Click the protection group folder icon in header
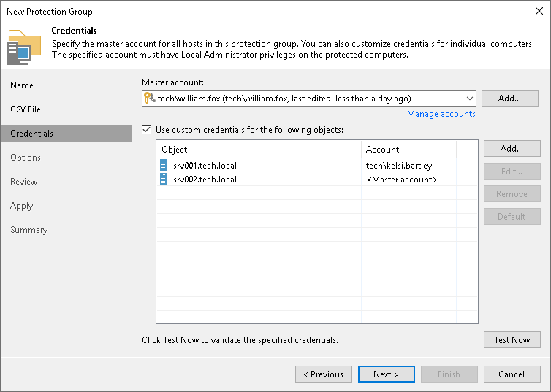 (24, 47)
